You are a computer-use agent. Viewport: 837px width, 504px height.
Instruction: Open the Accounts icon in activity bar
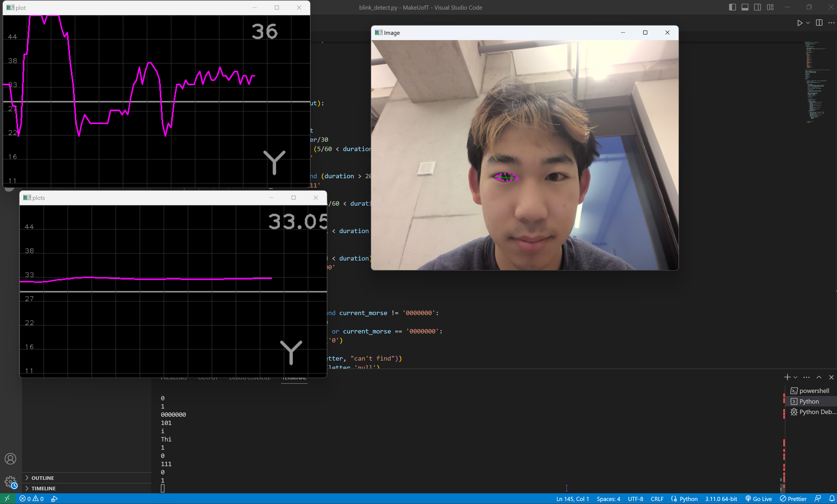[10, 458]
